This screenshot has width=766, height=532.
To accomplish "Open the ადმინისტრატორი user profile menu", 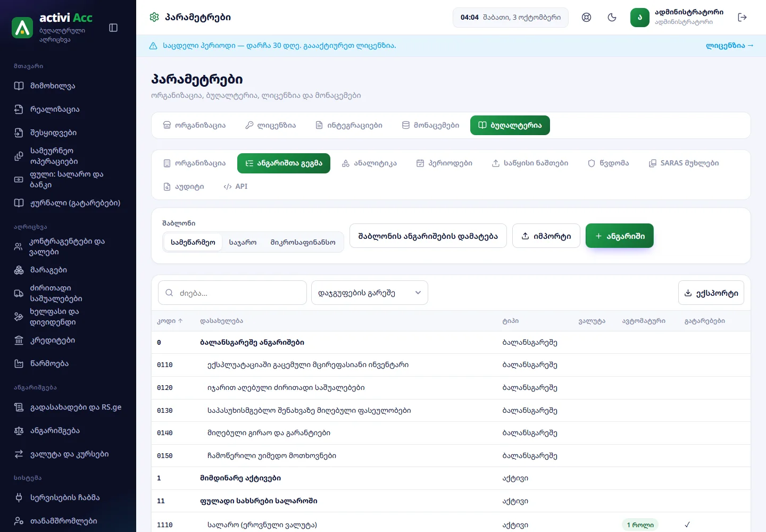I will click(677, 18).
